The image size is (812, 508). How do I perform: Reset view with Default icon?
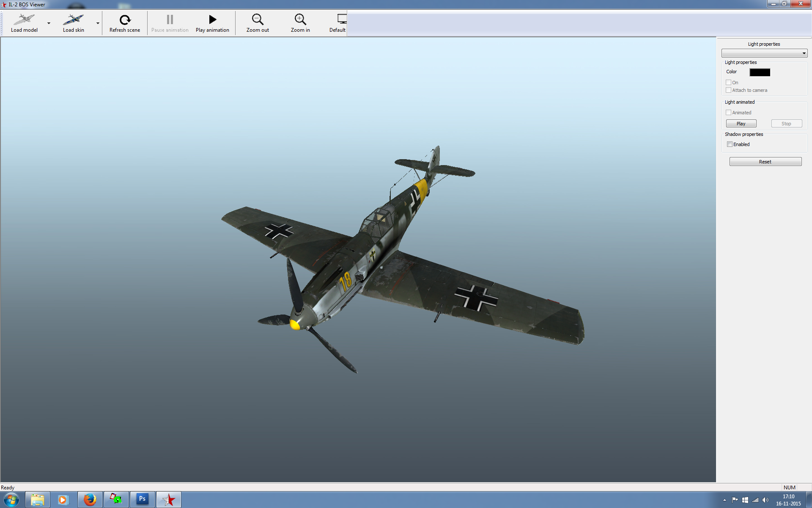(338, 23)
